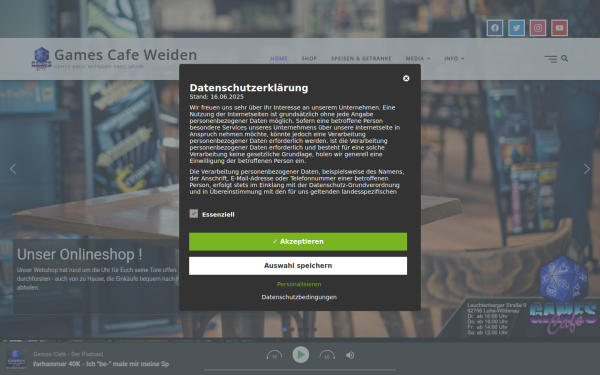Click the podcast cover thumbnail

click(16, 359)
